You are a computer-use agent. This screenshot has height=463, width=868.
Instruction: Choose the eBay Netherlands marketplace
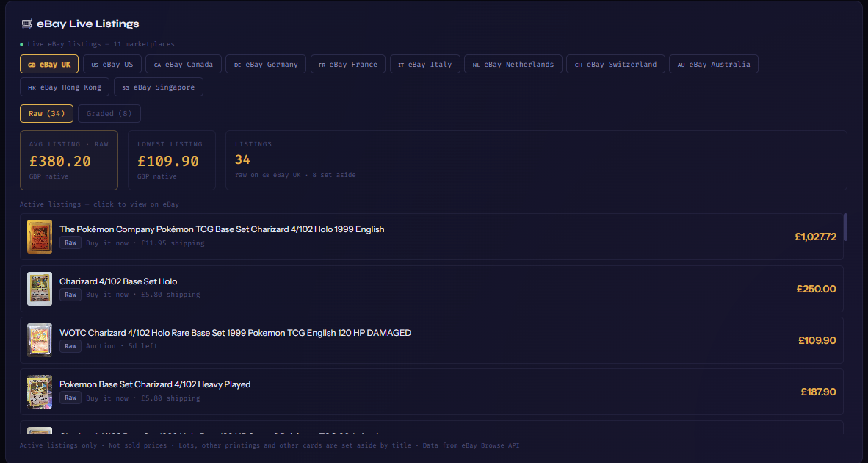513,64
